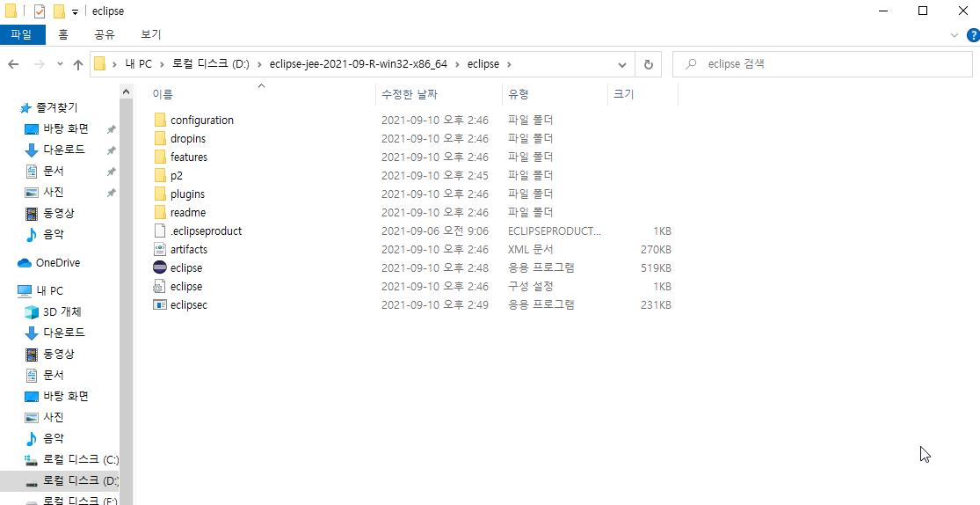The width and height of the screenshot is (980, 505).
Task: Select the 231KB size cell
Action: point(656,304)
